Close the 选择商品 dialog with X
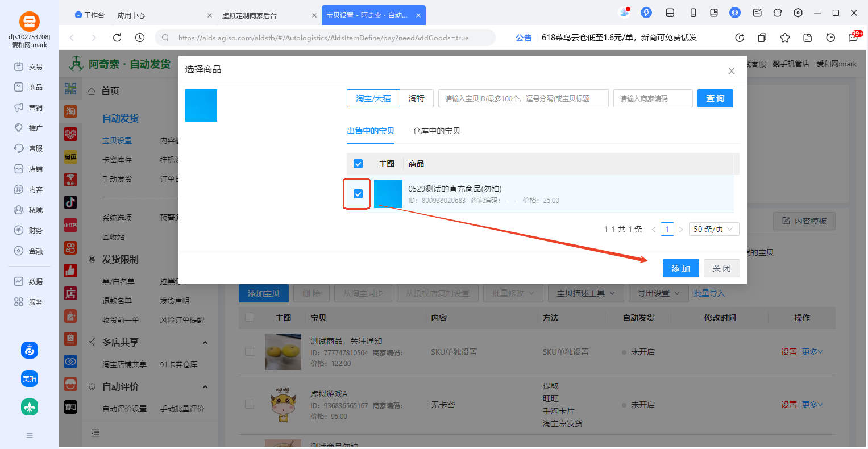The height and width of the screenshot is (449, 868). 732,71
